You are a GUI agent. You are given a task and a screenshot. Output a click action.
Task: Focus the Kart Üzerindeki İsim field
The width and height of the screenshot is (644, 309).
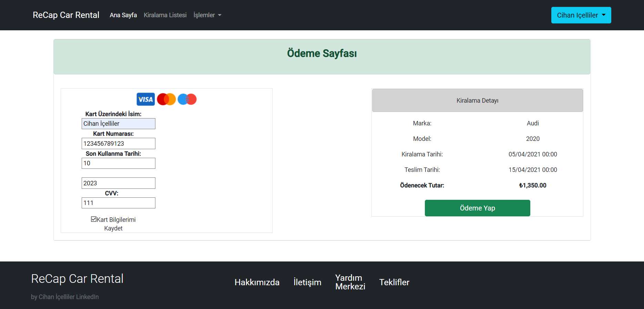tap(119, 124)
